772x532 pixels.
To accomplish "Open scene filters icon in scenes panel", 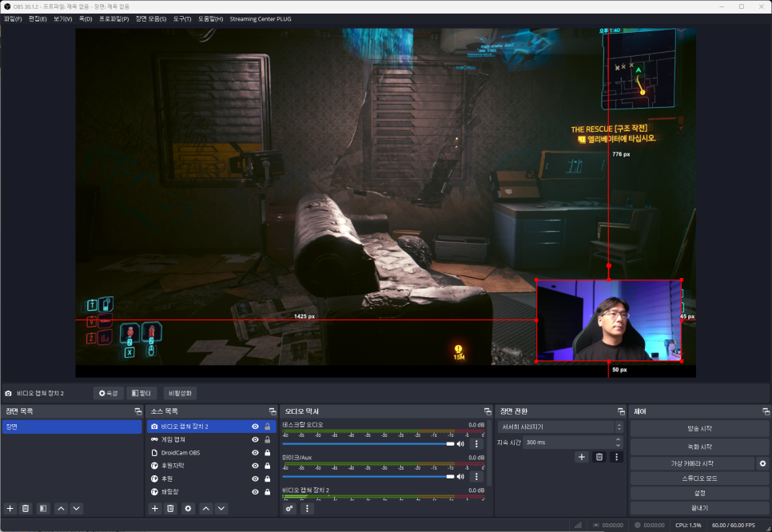I will point(42,508).
